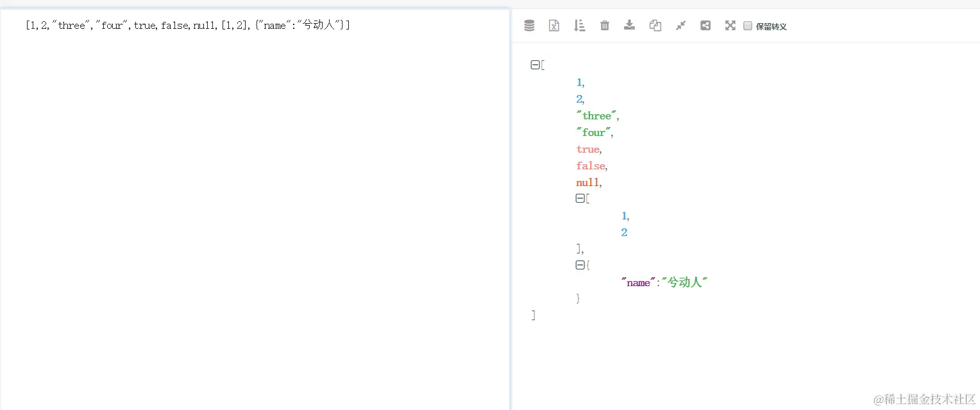
Task: Click the false value in tree
Action: (x=590, y=166)
